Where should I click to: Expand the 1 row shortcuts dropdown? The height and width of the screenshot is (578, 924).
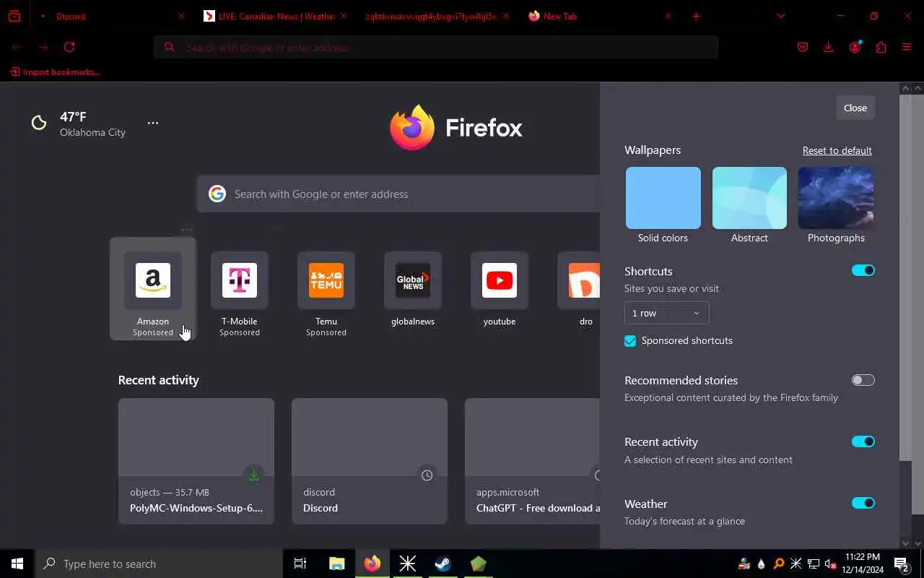666,313
